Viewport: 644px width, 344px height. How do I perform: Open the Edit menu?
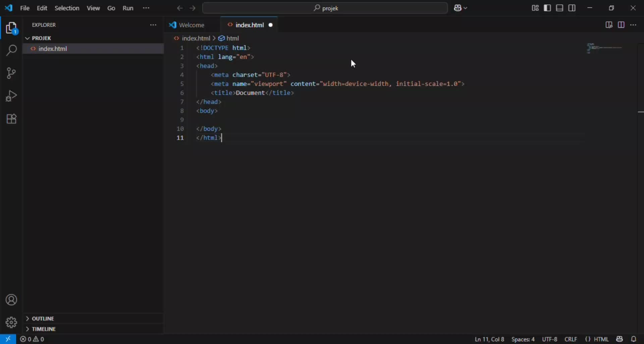click(x=42, y=8)
